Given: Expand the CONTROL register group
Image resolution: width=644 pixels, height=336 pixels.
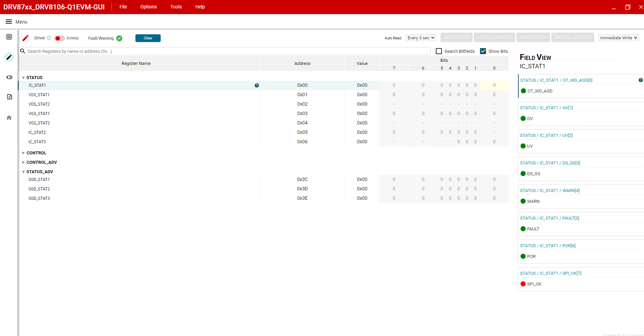Looking at the screenshot, I should pos(24,153).
